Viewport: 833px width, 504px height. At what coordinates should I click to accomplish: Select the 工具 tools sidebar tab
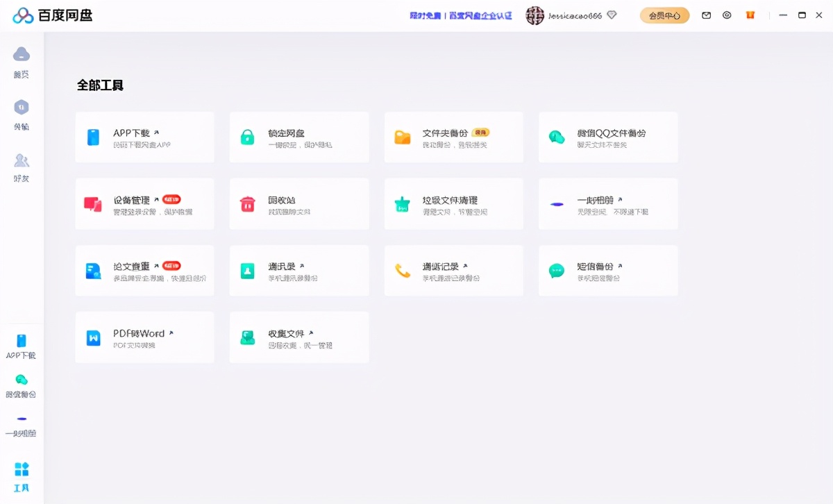[22, 477]
